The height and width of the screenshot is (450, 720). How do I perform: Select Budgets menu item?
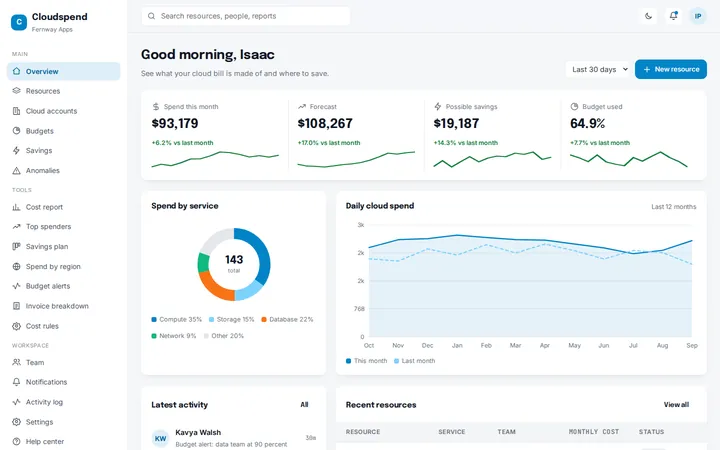63,130
